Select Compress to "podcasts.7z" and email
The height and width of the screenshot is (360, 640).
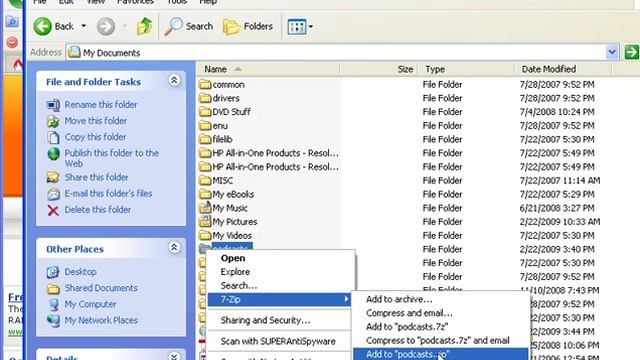coord(441,341)
